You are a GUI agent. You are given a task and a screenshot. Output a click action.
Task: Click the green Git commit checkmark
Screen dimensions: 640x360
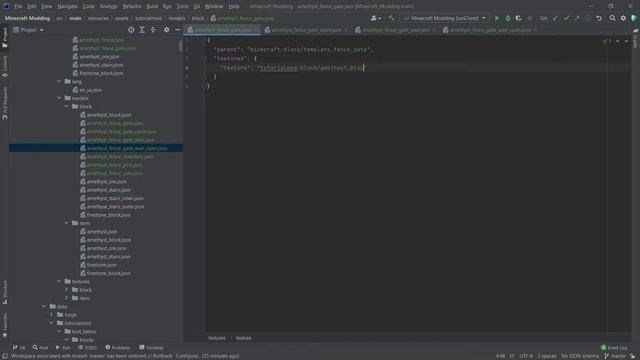point(566,18)
